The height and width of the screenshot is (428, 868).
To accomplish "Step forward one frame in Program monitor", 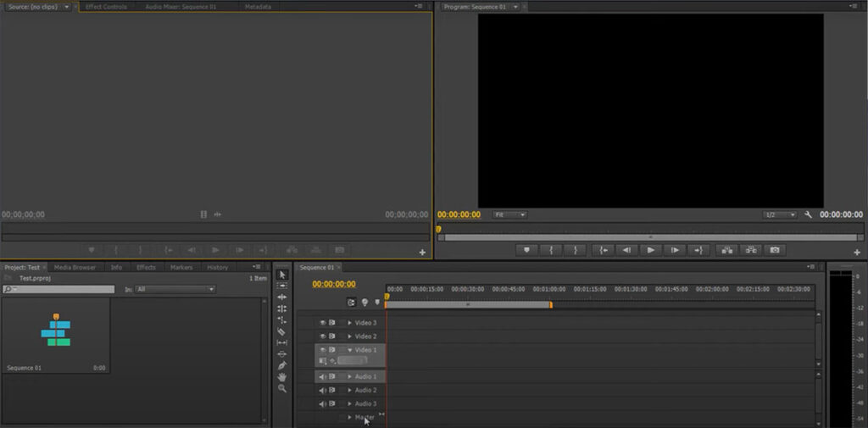I will tap(675, 250).
